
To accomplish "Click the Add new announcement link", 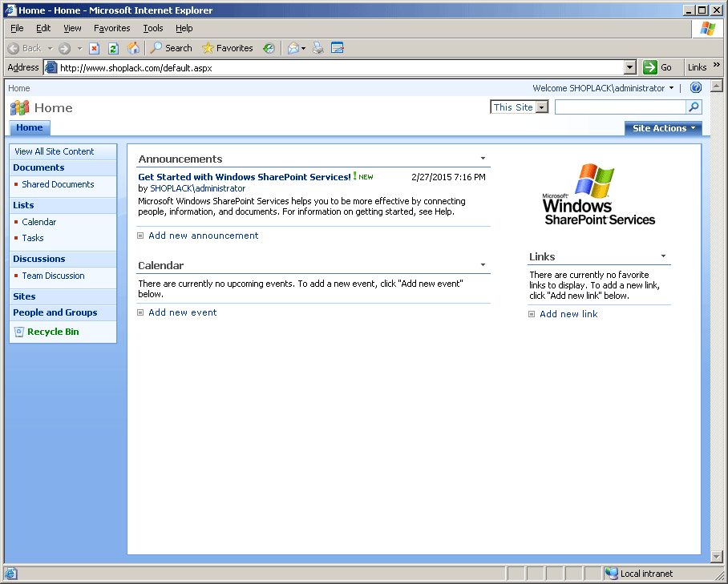I will point(204,236).
